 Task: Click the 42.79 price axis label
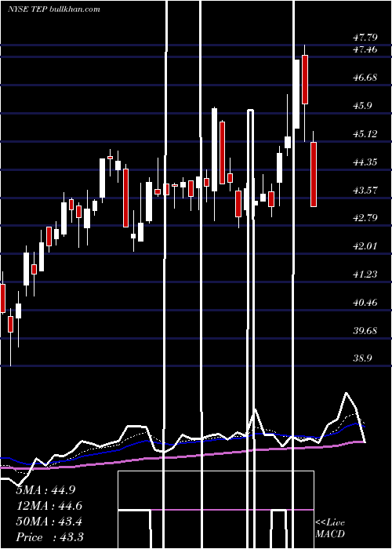click(x=365, y=218)
